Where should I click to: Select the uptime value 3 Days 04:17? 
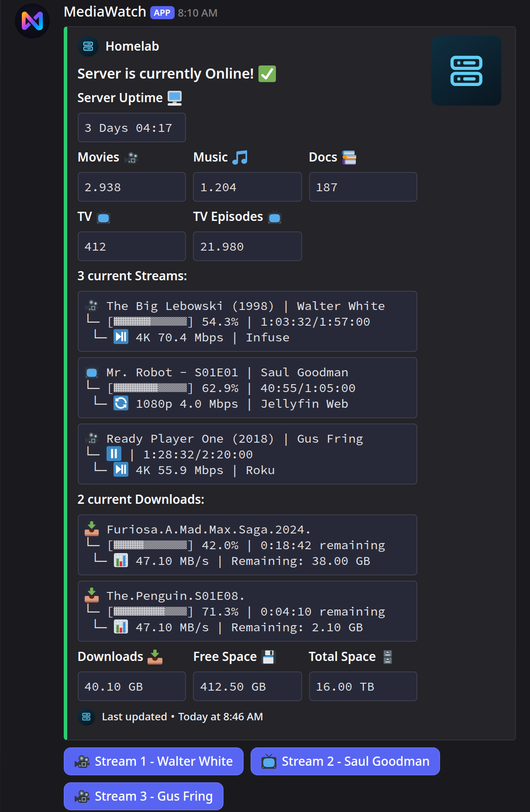[128, 128]
